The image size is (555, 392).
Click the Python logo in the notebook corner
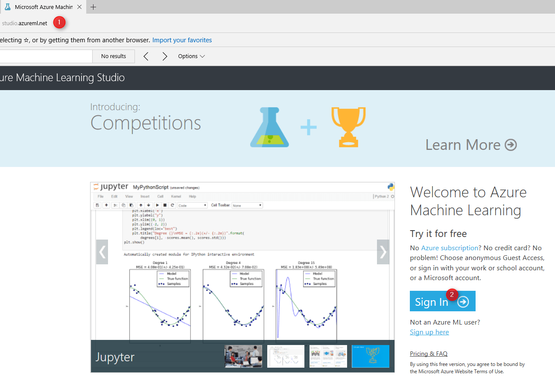391,187
